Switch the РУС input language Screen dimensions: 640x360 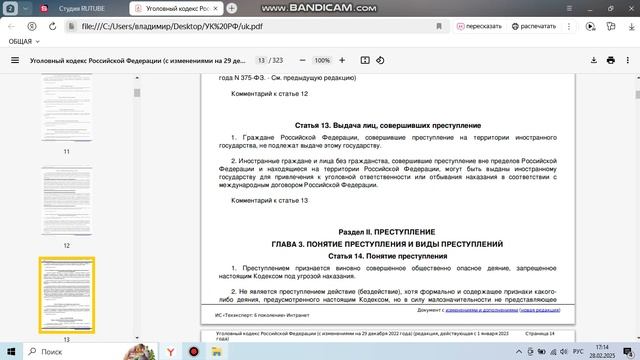pyautogui.click(x=578, y=351)
